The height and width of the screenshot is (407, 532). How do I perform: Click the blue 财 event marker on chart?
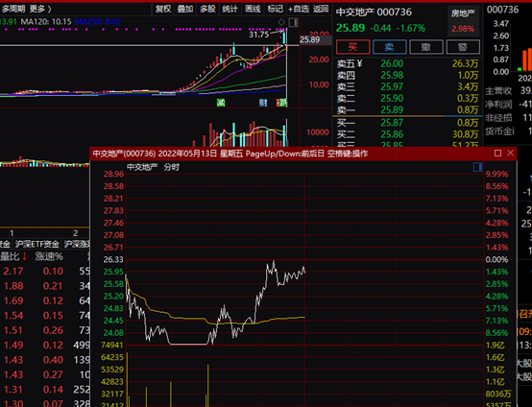(x=263, y=103)
